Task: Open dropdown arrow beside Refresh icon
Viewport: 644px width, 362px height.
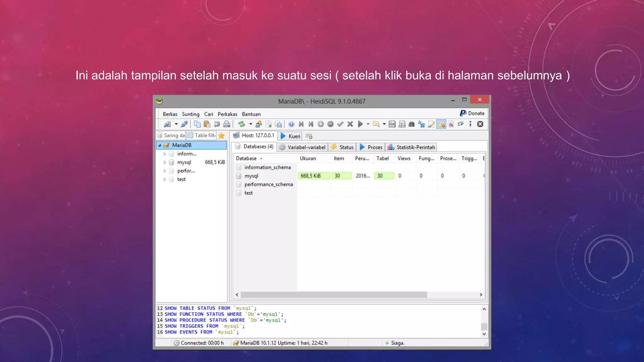Action: (251, 124)
